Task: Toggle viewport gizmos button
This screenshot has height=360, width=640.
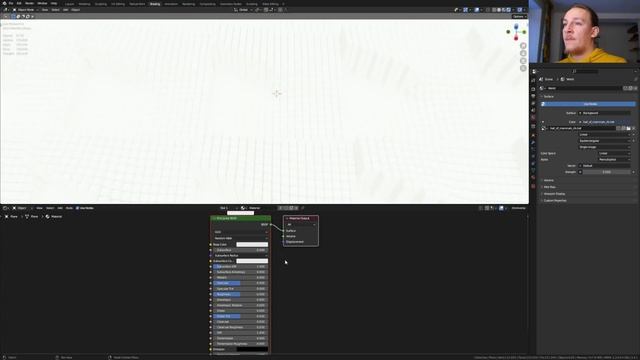Action: tap(465, 10)
